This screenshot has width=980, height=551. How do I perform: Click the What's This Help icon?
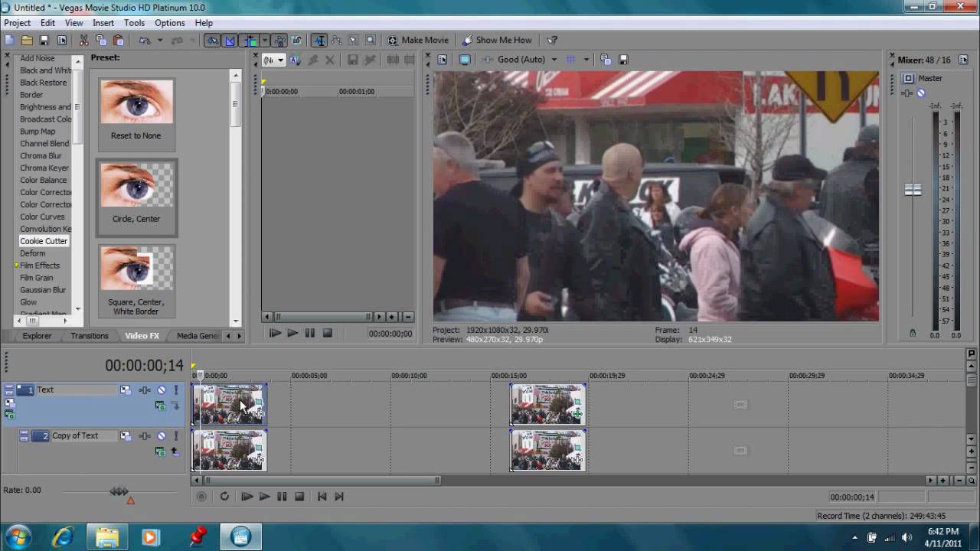point(552,40)
